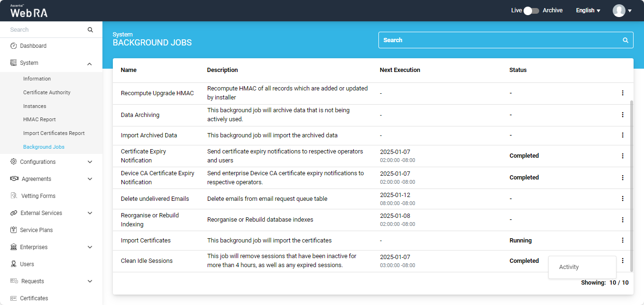Click the Service Plans icon
Screen dimensions: 644x305
(x=14, y=230)
